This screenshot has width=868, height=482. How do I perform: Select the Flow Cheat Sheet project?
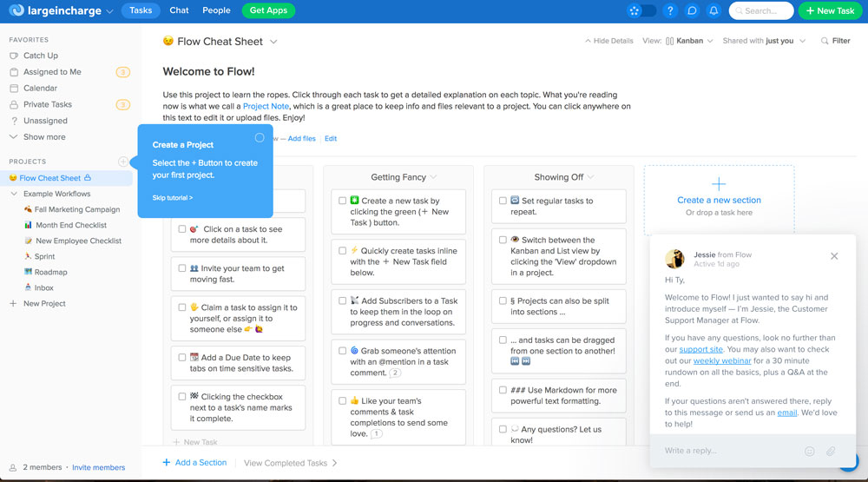click(49, 178)
